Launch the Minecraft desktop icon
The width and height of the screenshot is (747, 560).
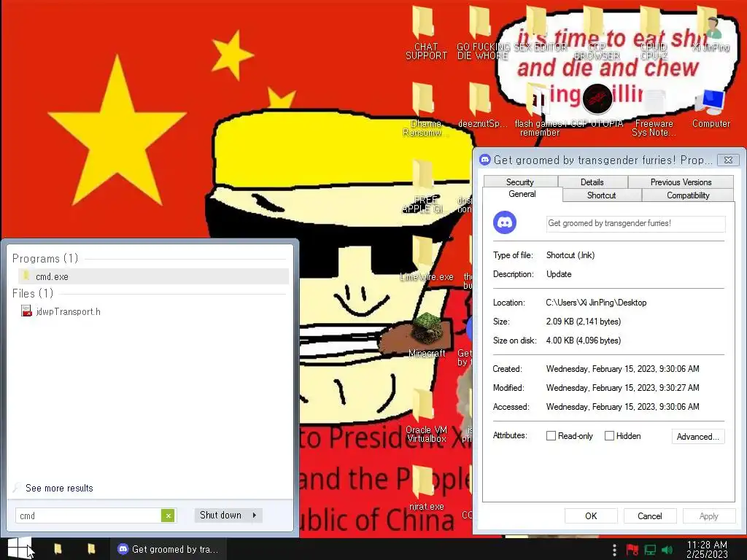pos(426,334)
